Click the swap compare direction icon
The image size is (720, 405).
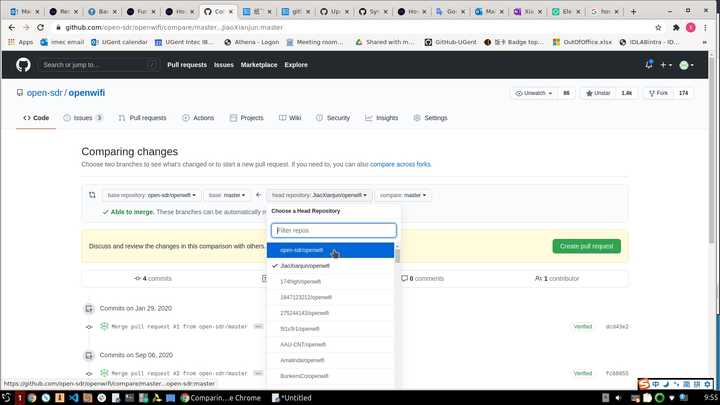92,195
